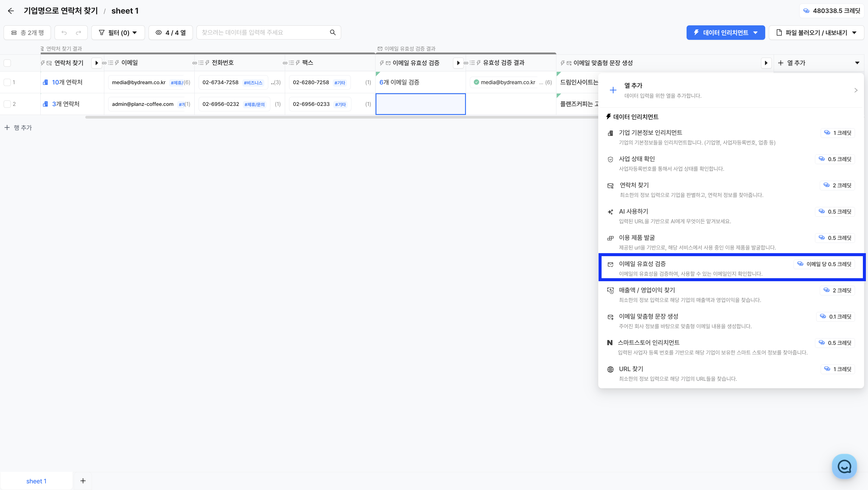Expand 데이터 인리치먼트 blue dropdown button

pyautogui.click(x=725, y=33)
